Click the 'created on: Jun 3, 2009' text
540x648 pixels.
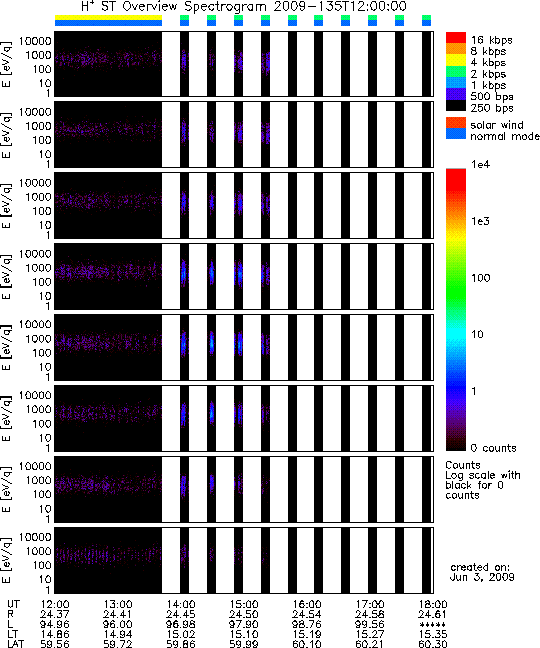coord(482,572)
